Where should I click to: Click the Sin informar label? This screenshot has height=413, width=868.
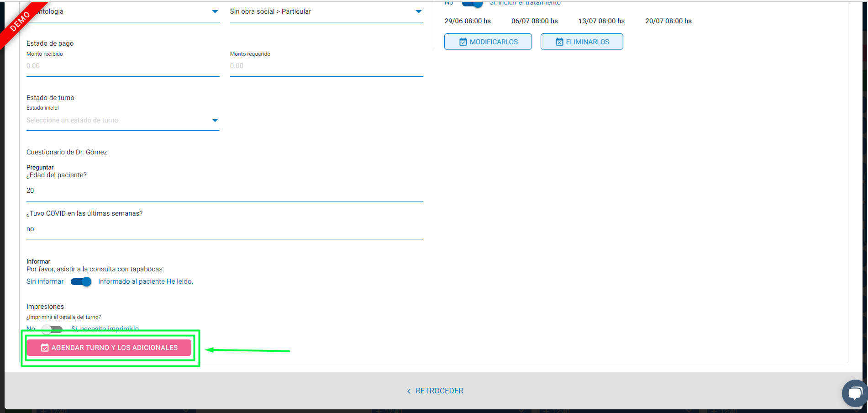tap(45, 281)
